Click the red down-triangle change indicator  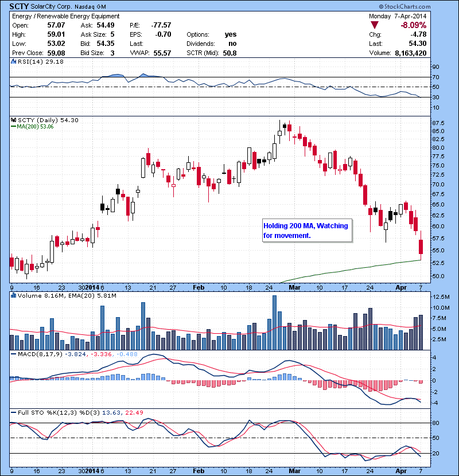[375, 25]
